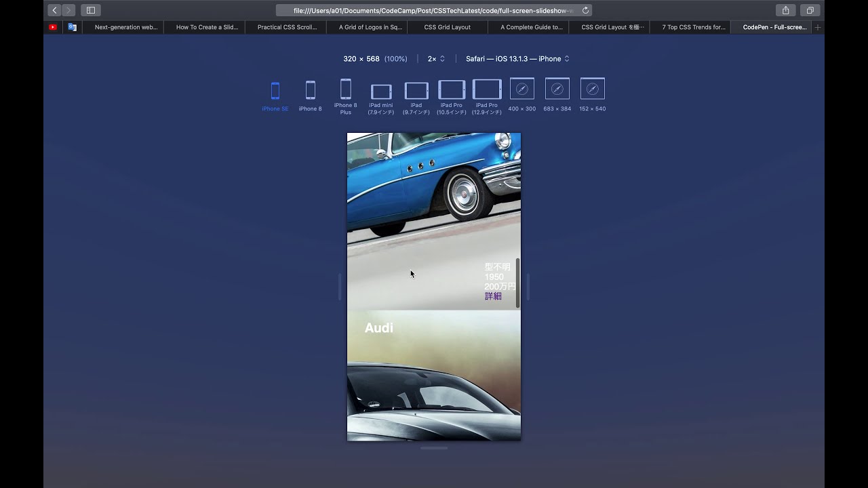Select the iPad mini device preset
The width and height of the screenshot is (868, 488).
click(x=381, y=99)
